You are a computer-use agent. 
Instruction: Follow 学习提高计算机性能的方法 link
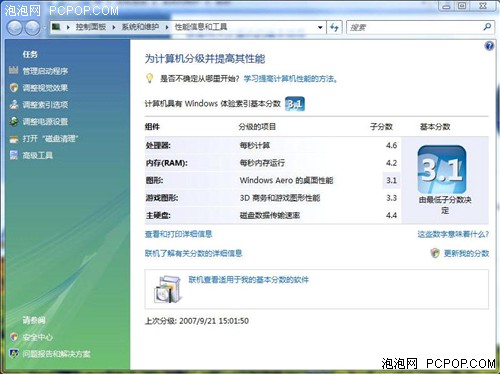pos(290,79)
